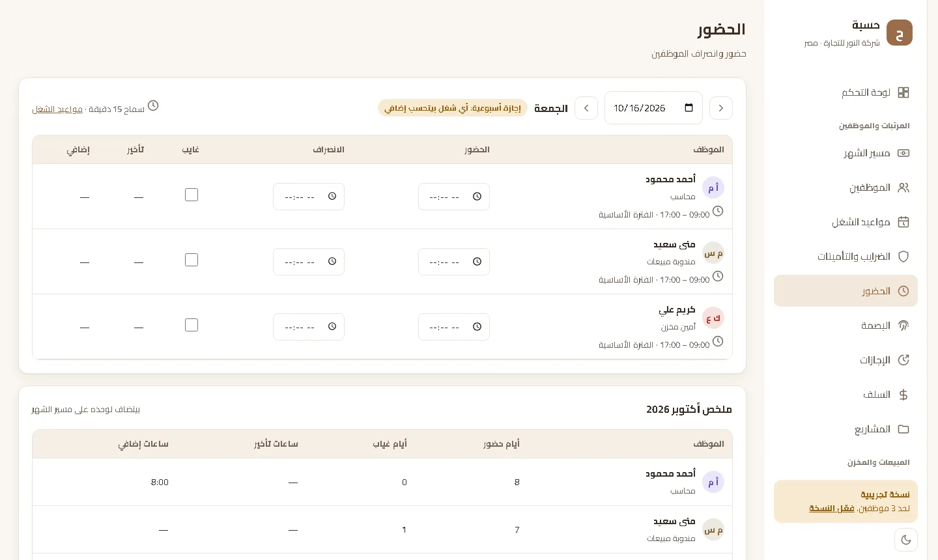Open مواعيد الشغل link near grace period
The height and width of the screenshot is (560, 938).
pyautogui.click(x=57, y=109)
